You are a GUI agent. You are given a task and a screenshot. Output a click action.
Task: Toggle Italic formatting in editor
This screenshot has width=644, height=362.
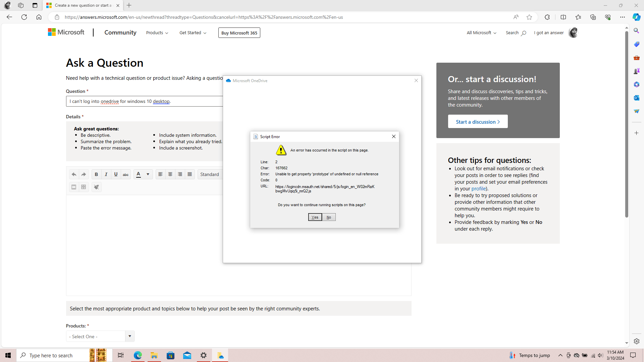[106, 174]
